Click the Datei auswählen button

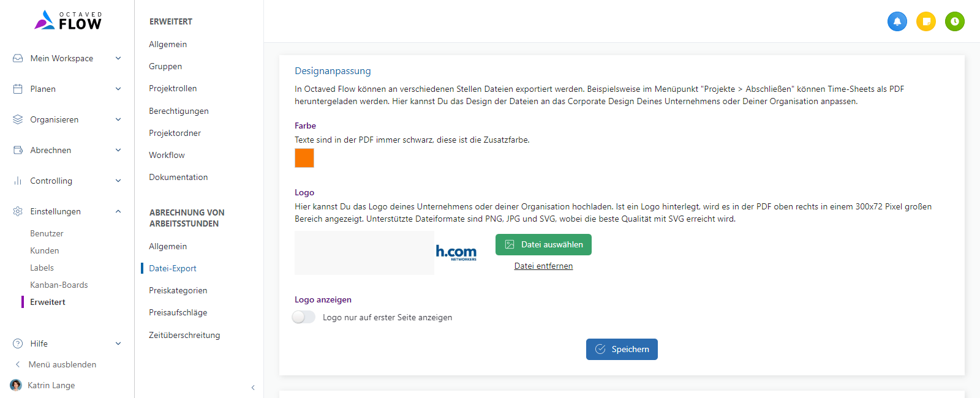click(x=543, y=244)
